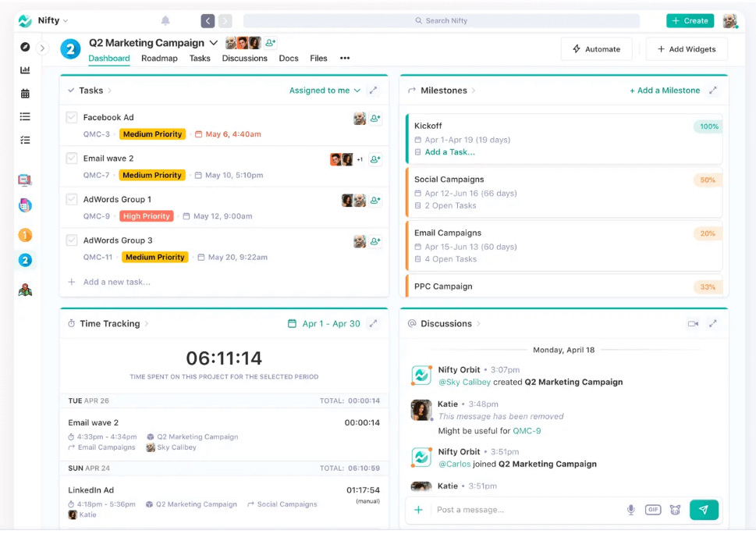
Task: Start a video call in Discussions
Action: 694,324
